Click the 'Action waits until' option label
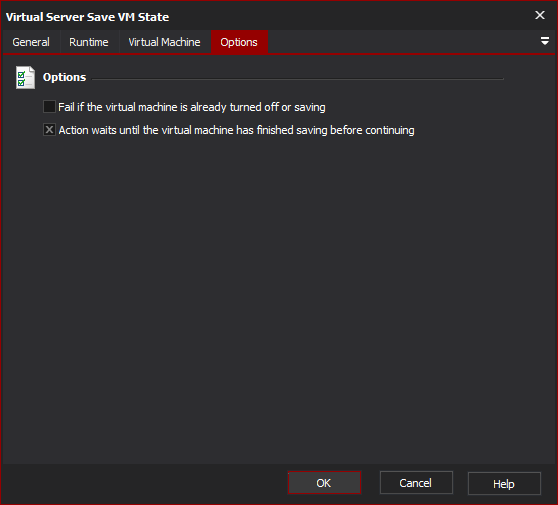This screenshot has width=558, height=505. [236, 130]
